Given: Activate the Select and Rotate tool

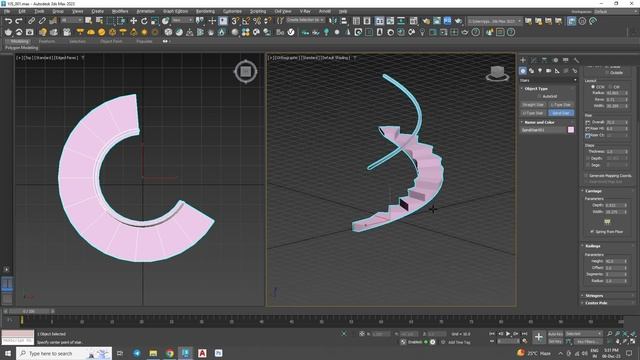Looking at the screenshot, I should pos(144,21).
